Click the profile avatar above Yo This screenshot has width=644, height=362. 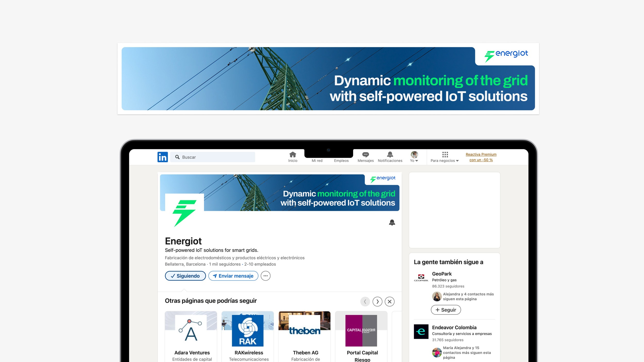tap(414, 154)
